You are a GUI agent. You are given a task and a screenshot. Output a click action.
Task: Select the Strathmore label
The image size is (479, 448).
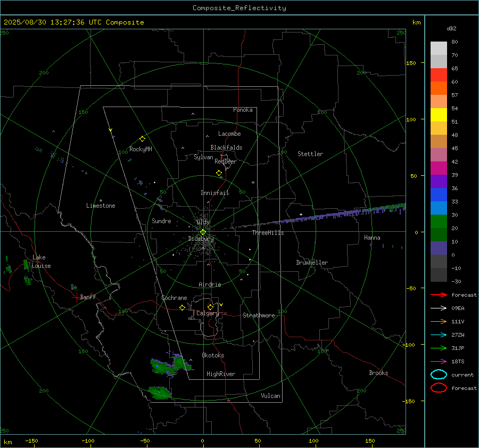[x=259, y=315]
